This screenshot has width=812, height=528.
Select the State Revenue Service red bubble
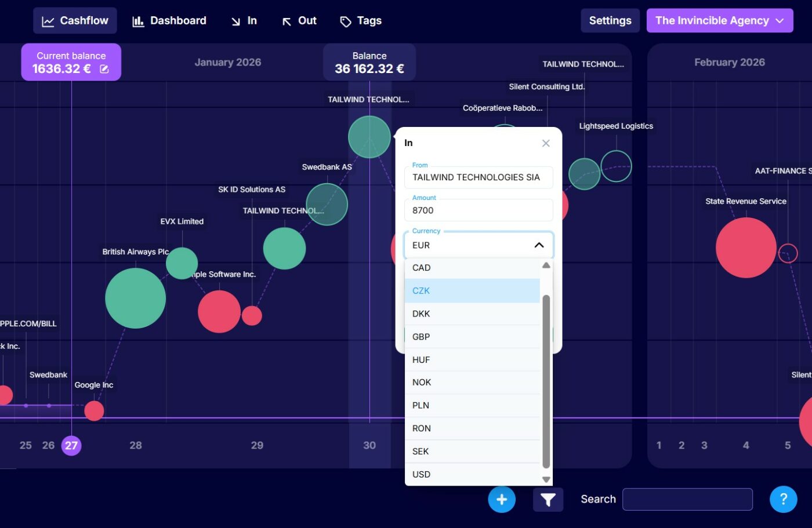745,247
